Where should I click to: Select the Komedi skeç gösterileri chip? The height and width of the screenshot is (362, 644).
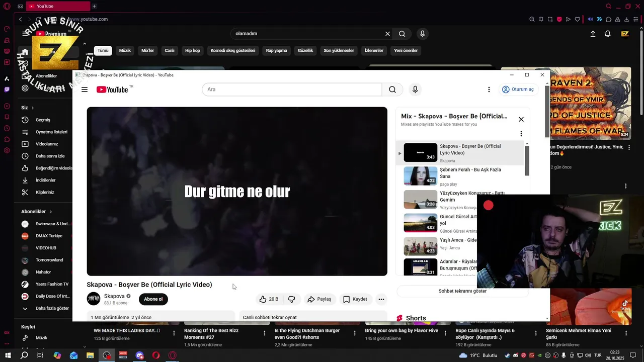[x=233, y=50]
